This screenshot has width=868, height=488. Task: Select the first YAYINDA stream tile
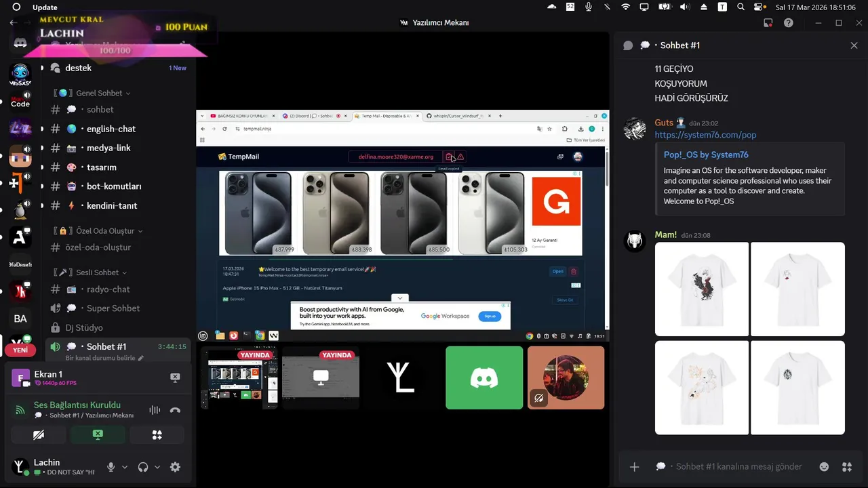pyautogui.click(x=239, y=378)
